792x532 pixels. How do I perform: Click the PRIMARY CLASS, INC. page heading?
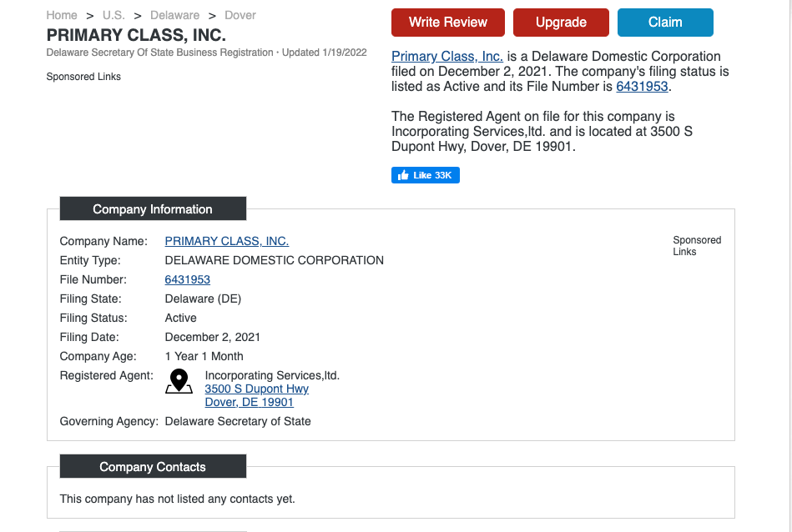click(136, 35)
